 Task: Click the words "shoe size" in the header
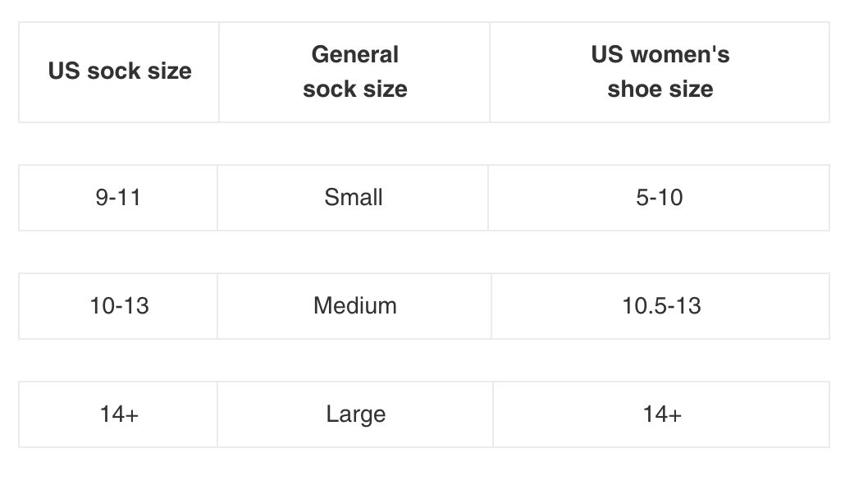pyautogui.click(x=660, y=89)
